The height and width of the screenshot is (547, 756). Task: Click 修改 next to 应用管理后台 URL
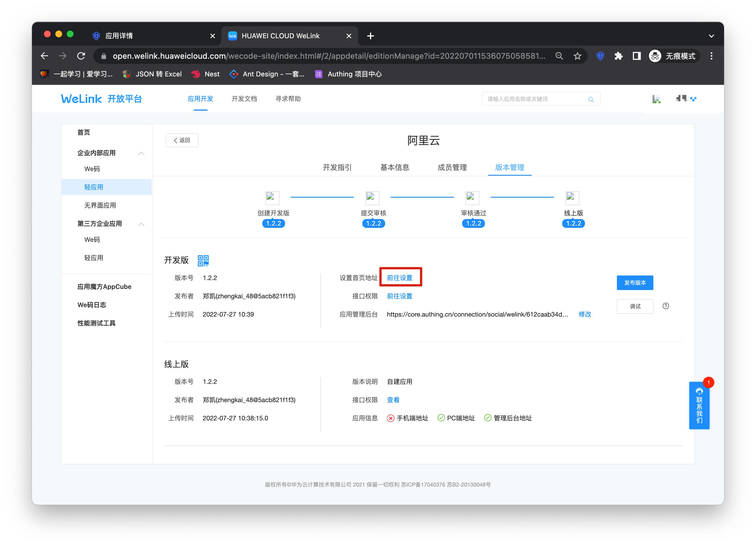click(585, 314)
